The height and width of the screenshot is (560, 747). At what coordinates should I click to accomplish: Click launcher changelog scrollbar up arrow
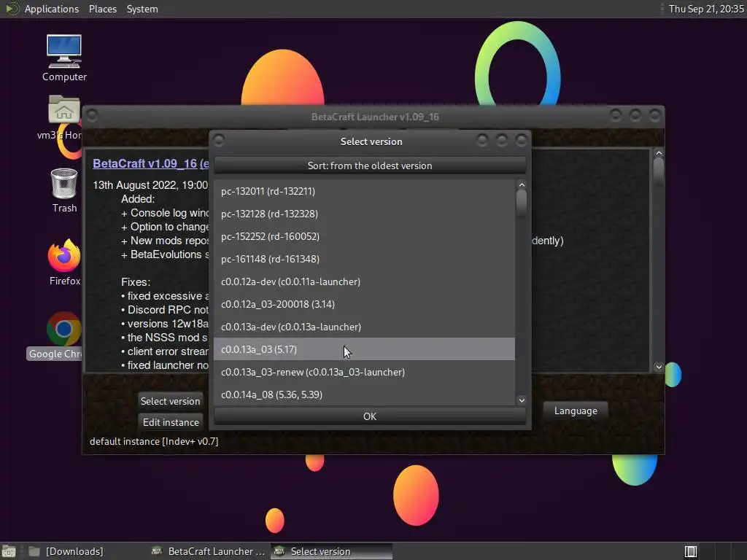tap(659, 153)
